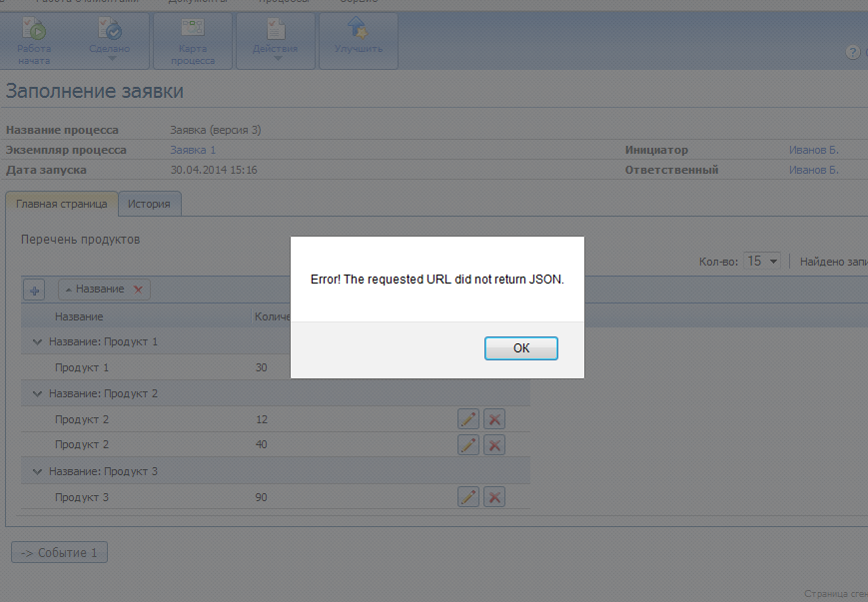This screenshot has width=868, height=602.
Task: Collapse the 'Название: Продукт 2' group
Action: tap(38, 393)
